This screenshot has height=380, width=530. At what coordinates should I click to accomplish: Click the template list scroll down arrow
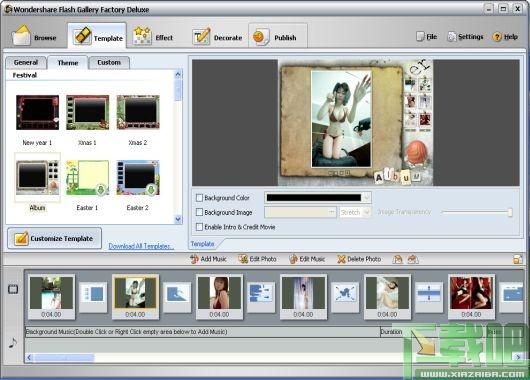[178, 219]
